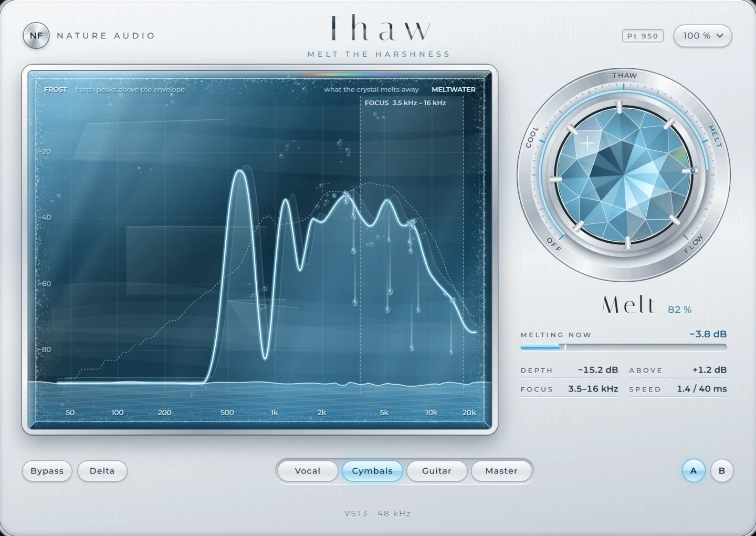The height and width of the screenshot is (536, 756).
Task: Click the 5k frequency axis label
Action: pyautogui.click(x=384, y=413)
